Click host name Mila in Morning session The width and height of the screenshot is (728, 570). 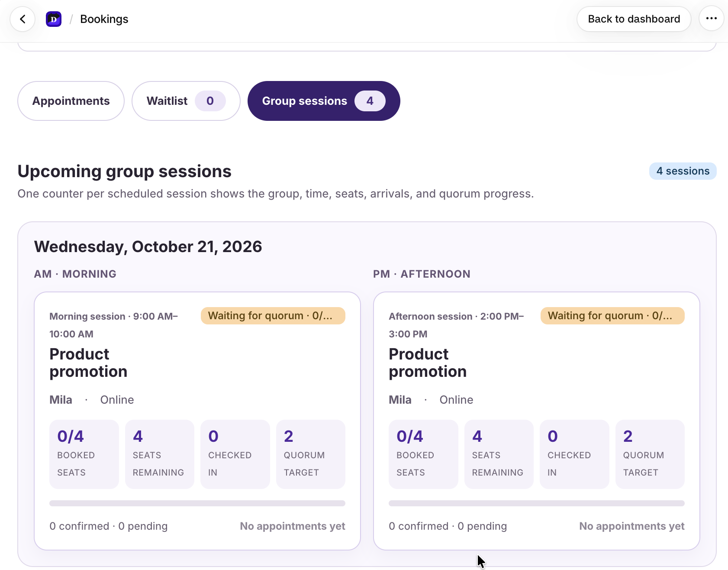click(x=61, y=400)
